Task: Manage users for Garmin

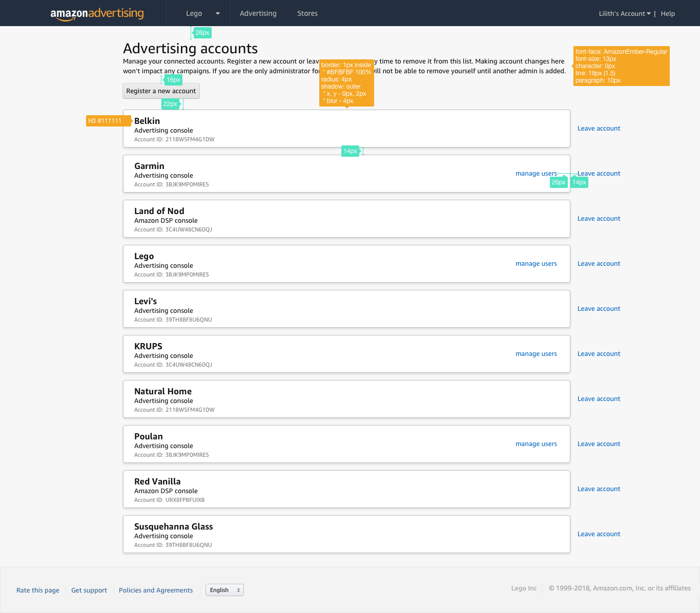Action: (x=536, y=174)
